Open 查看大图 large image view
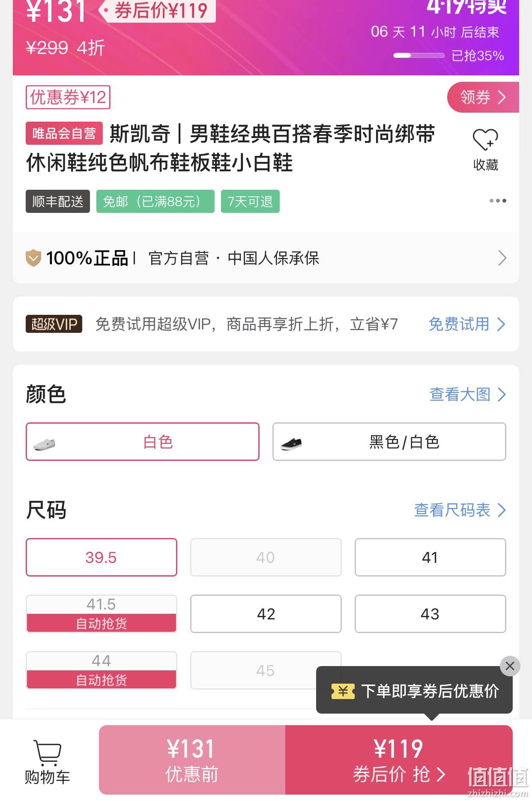Screen dimensions: 532x801 468,394
